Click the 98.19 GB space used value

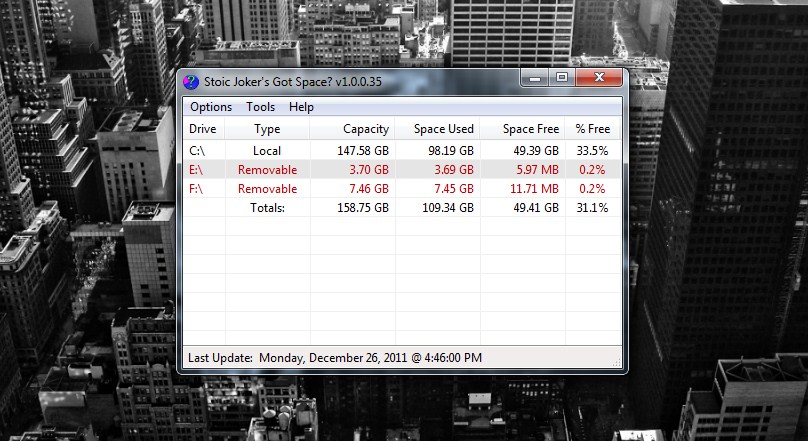[x=451, y=151]
